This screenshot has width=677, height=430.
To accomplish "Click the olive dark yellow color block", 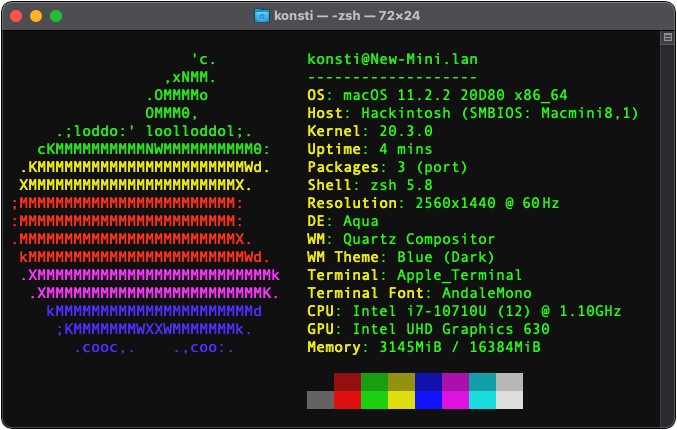I will tap(402, 382).
